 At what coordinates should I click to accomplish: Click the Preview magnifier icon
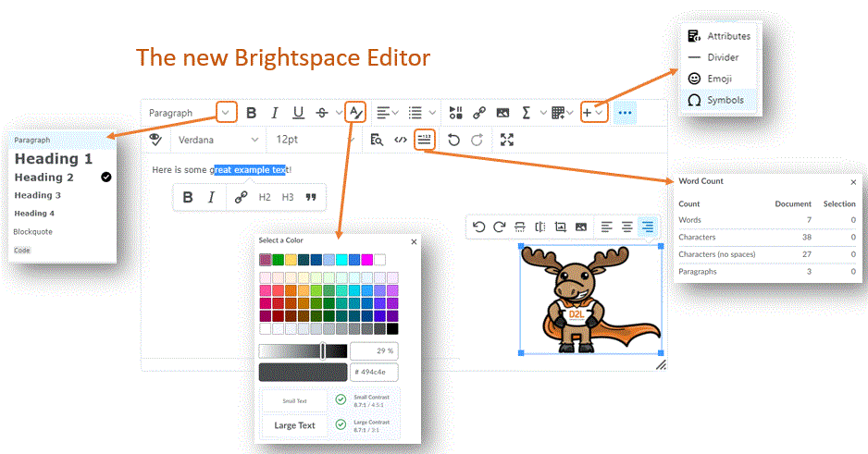(x=377, y=140)
